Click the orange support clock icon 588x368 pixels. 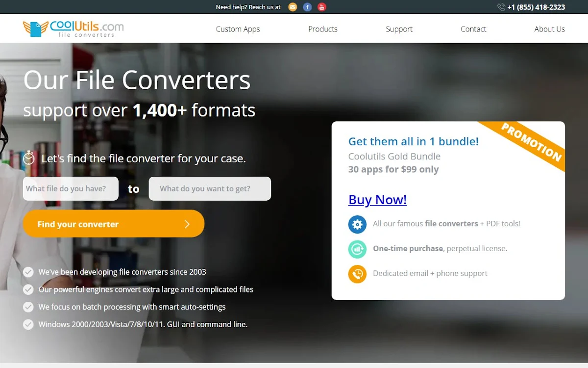[357, 274]
